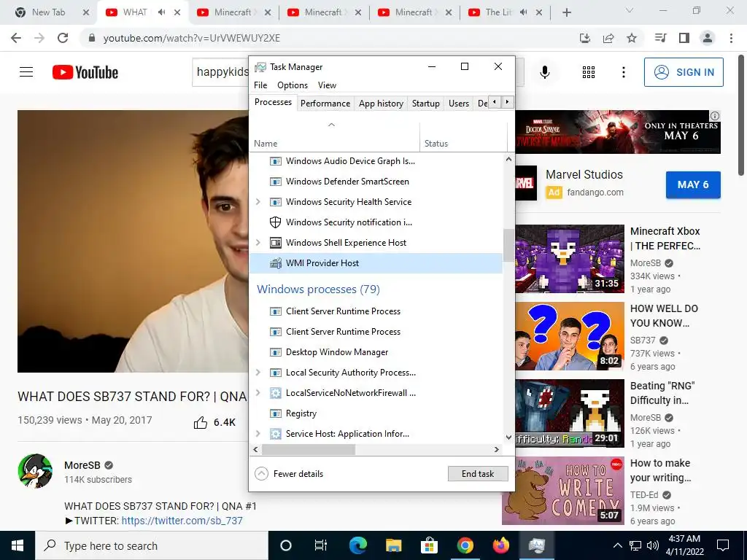This screenshot has height=560, width=747.
Task: Open Microsoft Store from the taskbar
Action: point(429,545)
